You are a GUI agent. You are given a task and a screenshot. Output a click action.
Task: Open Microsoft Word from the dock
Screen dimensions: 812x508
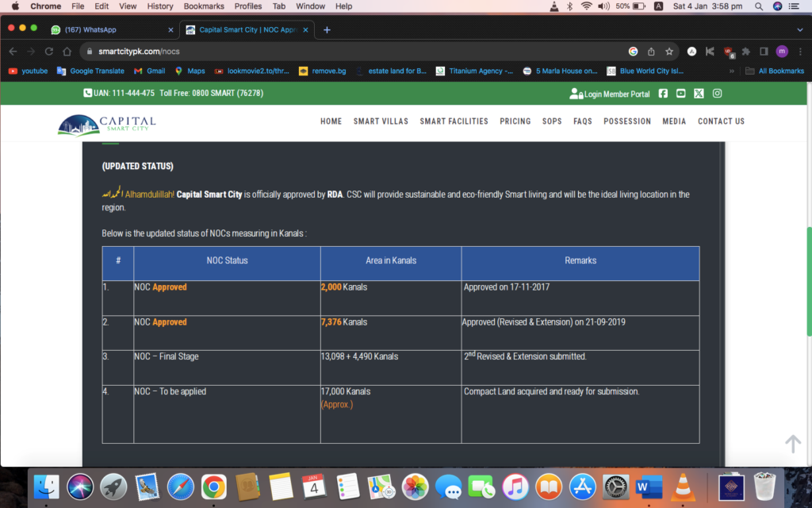point(649,487)
